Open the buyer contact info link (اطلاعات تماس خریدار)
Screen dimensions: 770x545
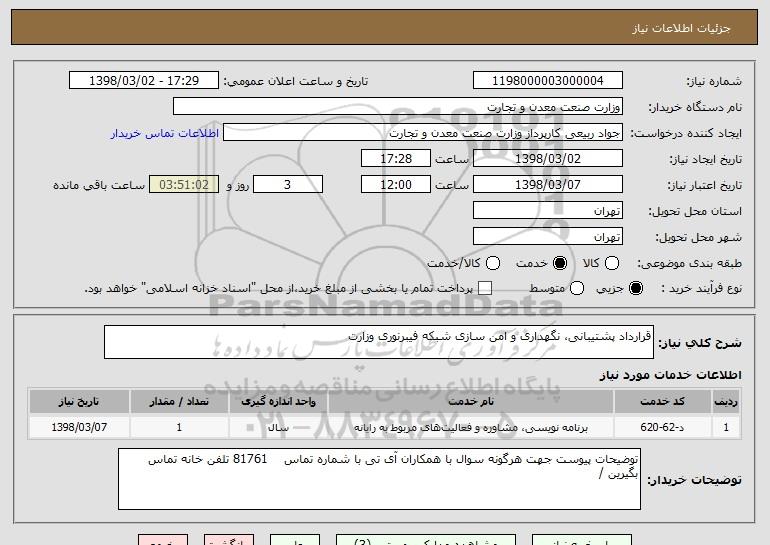coord(165,133)
